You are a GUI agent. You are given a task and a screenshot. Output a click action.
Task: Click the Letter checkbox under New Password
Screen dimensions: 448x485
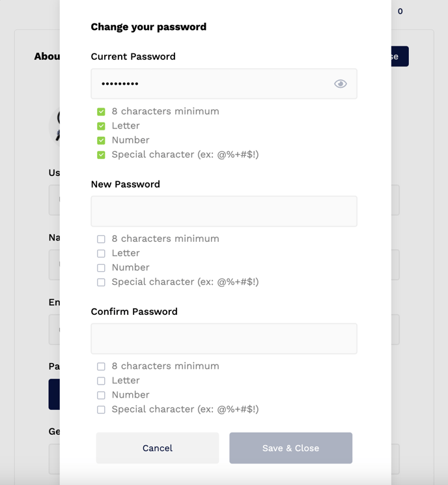point(101,254)
